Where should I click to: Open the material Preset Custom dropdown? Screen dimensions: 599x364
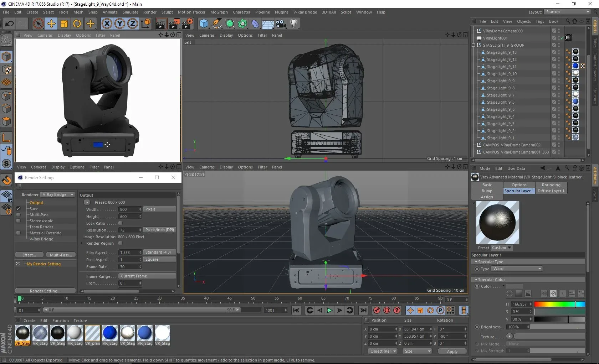tap(502, 248)
